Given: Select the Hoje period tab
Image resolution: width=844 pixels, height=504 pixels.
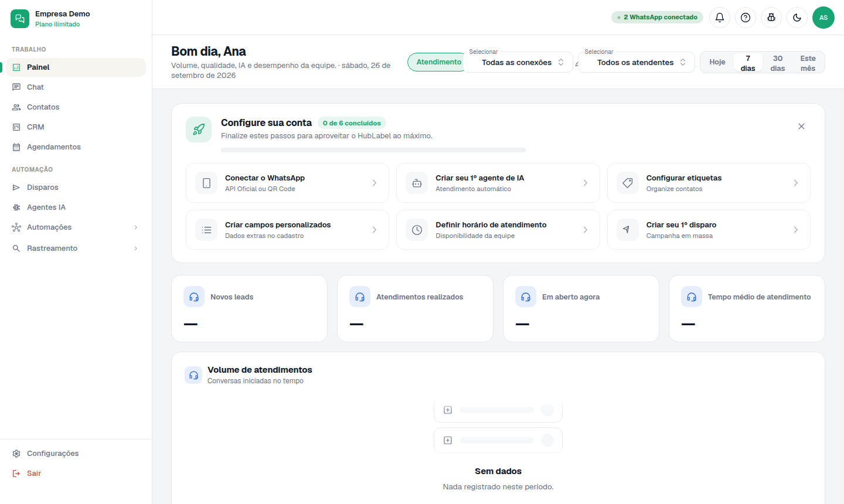Looking at the screenshot, I should tap(717, 62).
